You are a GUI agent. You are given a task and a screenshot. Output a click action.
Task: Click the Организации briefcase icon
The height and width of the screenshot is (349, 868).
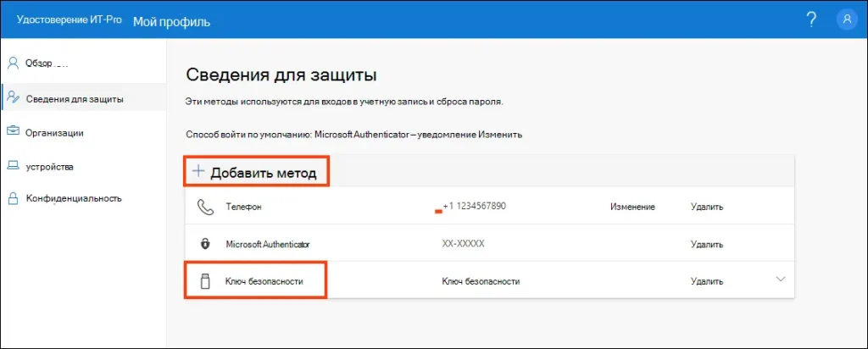click(x=12, y=132)
